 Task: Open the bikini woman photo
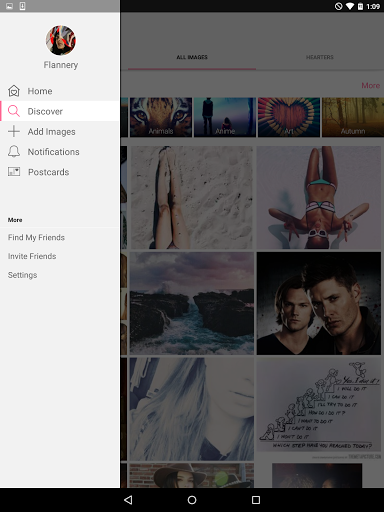319,197
